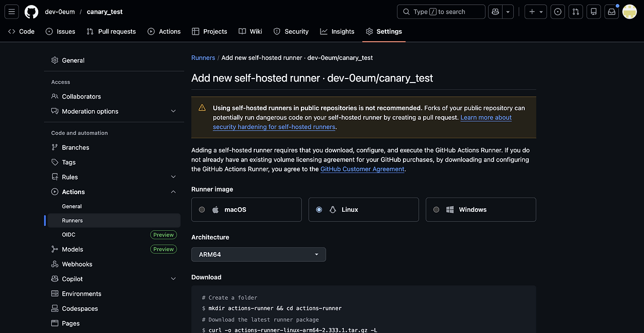Open the Security tab

pos(291,31)
